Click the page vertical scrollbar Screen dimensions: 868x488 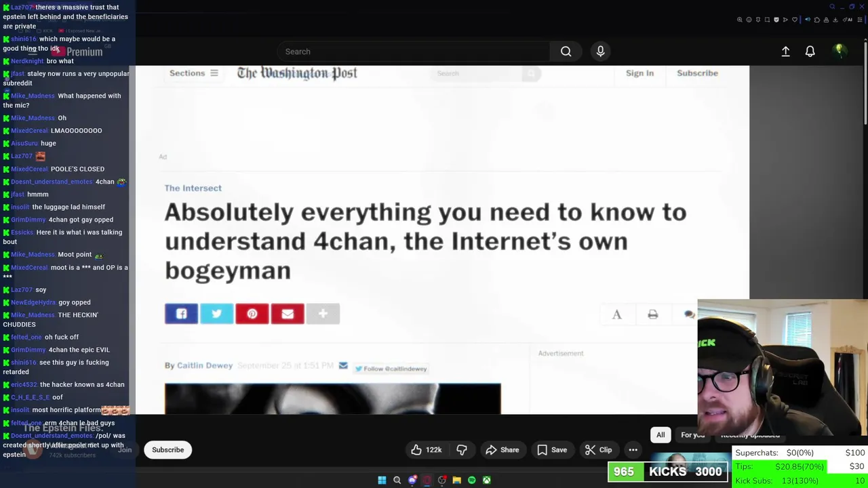click(865, 85)
